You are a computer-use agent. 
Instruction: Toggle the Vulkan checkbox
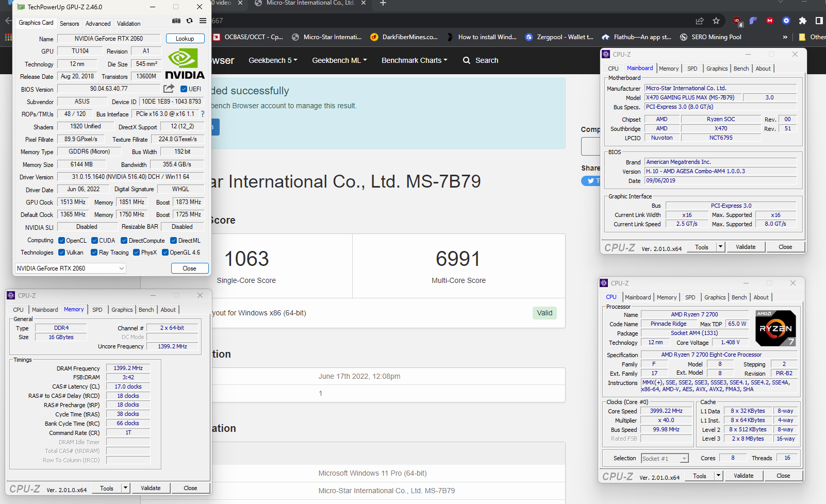pyautogui.click(x=61, y=253)
